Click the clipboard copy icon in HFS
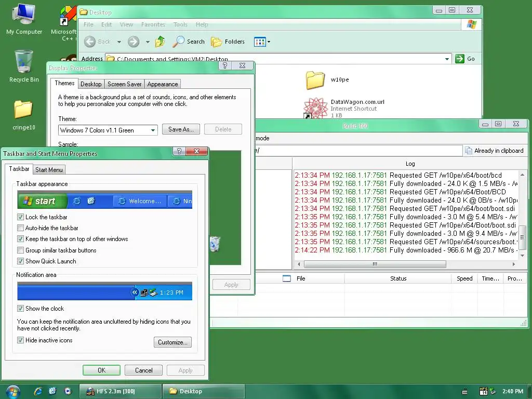The image size is (532, 399). coord(469,151)
